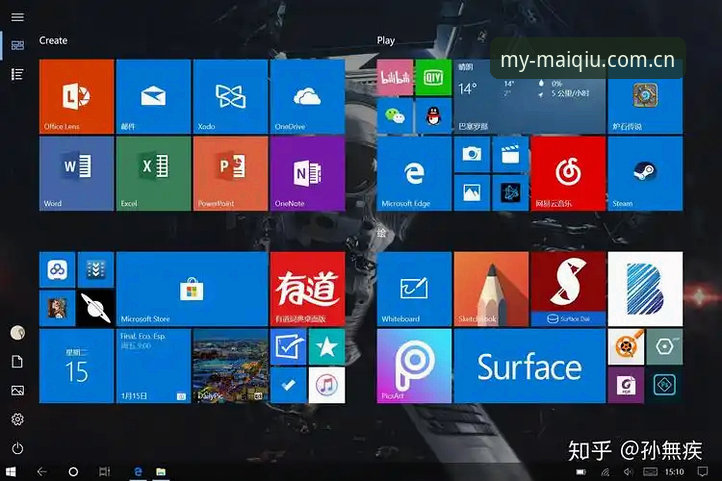Launch the WeChat tile
The image size is (722, 481).
pos(395,116)
